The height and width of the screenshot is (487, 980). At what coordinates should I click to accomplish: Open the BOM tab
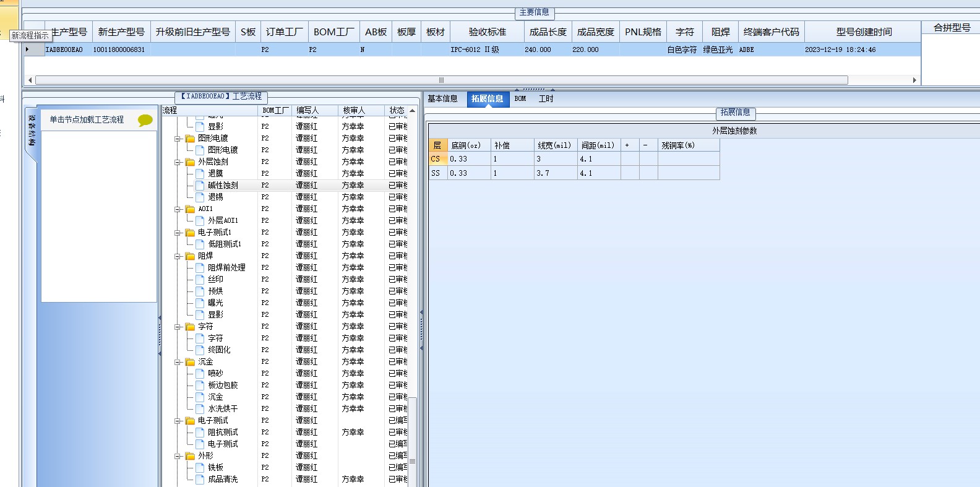click(520, 99)
